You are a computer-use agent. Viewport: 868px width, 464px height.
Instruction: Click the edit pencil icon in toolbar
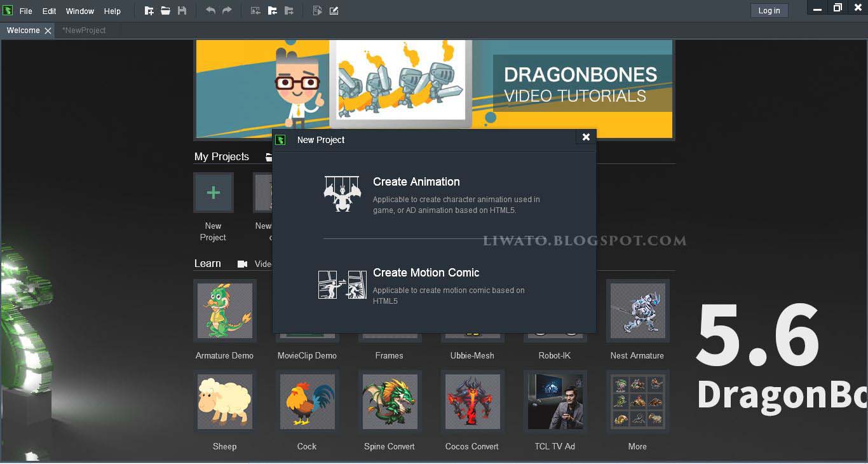pos(334,11)
